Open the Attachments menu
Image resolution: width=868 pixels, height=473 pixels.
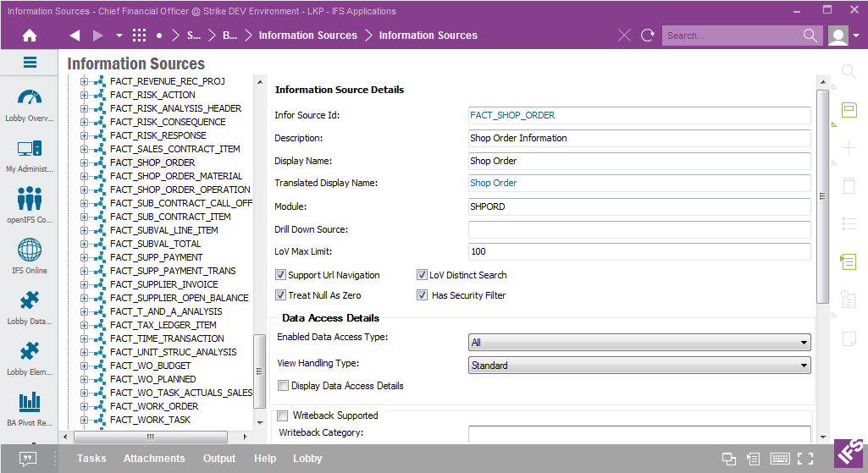click(x=154, y=459)
